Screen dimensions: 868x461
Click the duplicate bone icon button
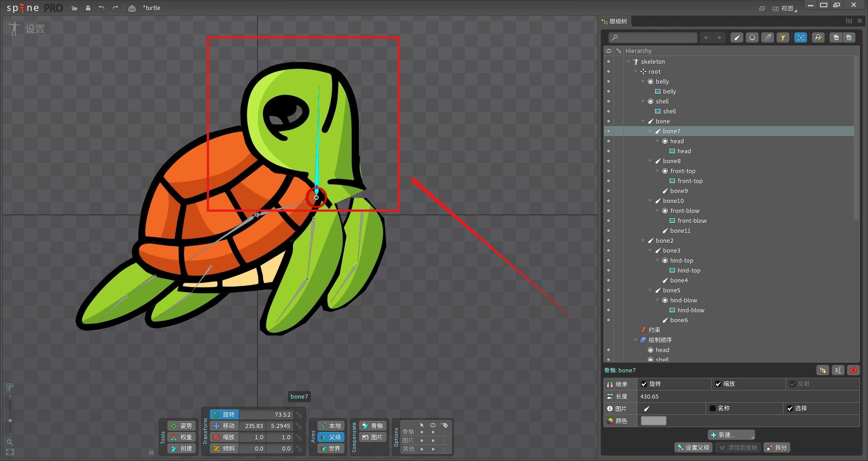point(823,370)
